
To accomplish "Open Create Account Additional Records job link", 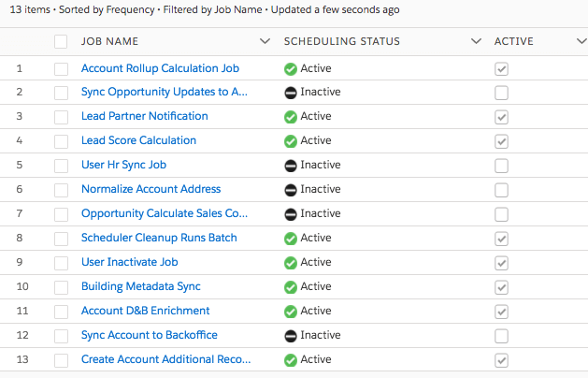I will tap(165, 360).
